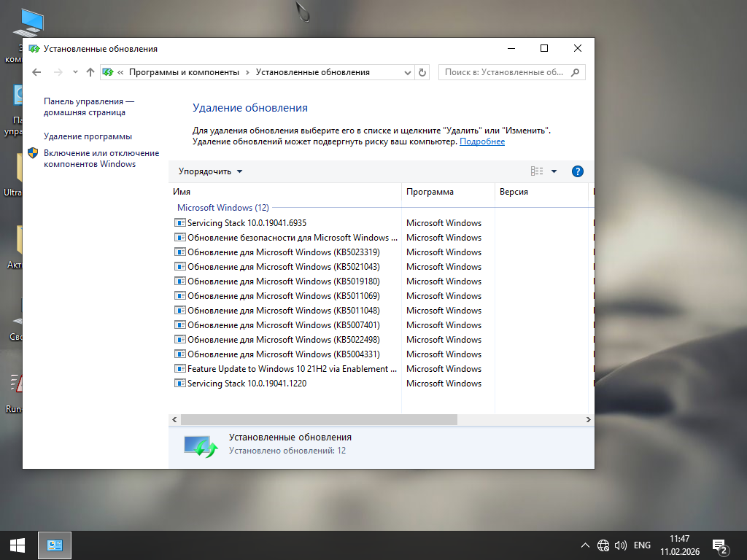Open the Windows Start menu

(x=18, y=545)
